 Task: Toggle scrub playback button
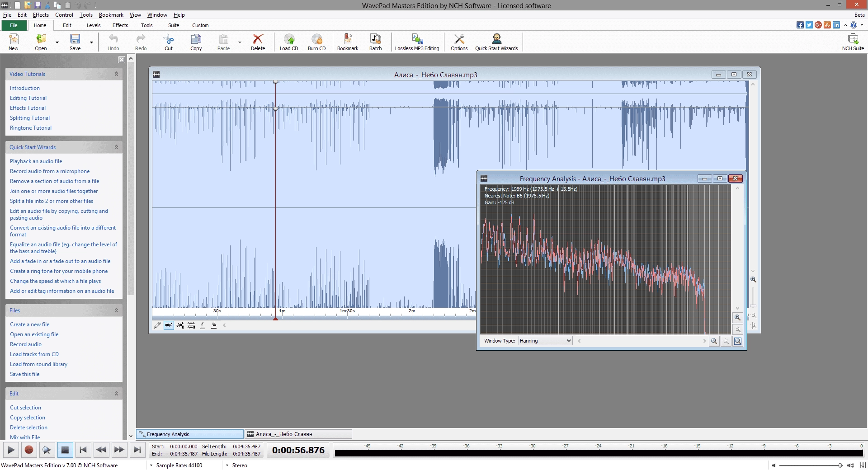point(47,450)
